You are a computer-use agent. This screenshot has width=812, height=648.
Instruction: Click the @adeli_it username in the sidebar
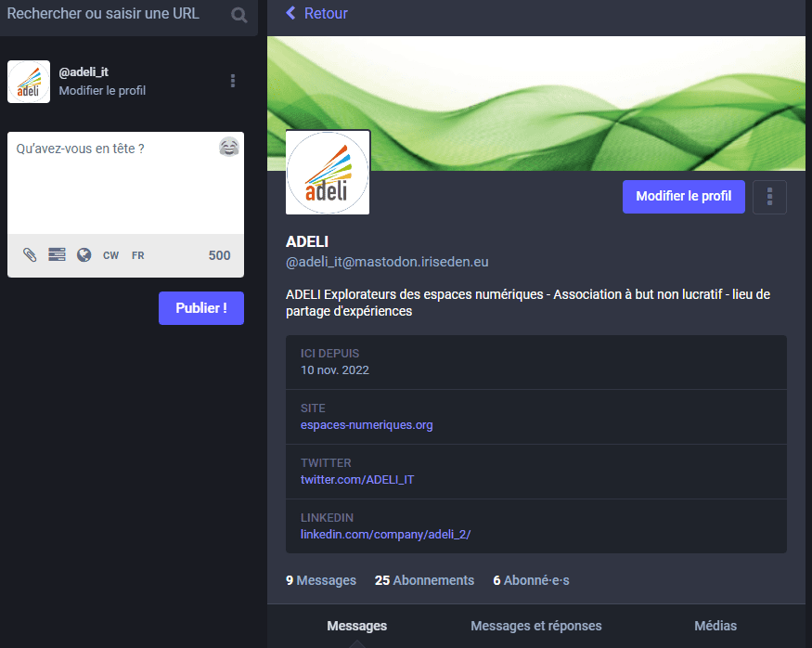click(x=84, y=72)
